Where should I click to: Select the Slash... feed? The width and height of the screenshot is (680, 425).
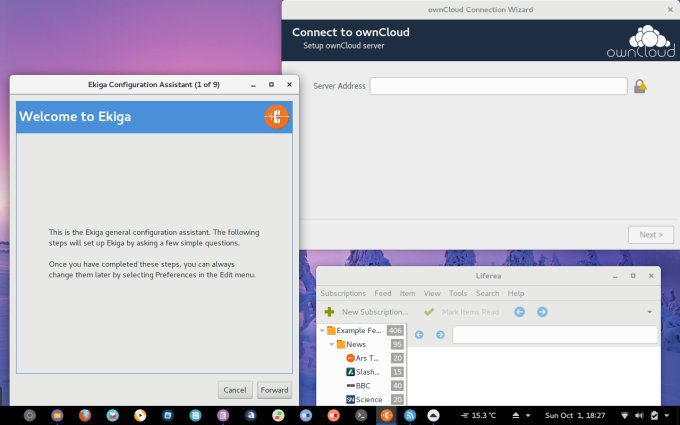[362, 372]
